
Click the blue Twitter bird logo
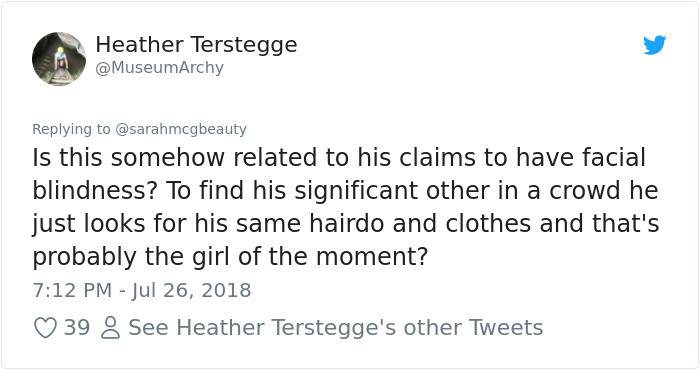(x=654, y=45)
